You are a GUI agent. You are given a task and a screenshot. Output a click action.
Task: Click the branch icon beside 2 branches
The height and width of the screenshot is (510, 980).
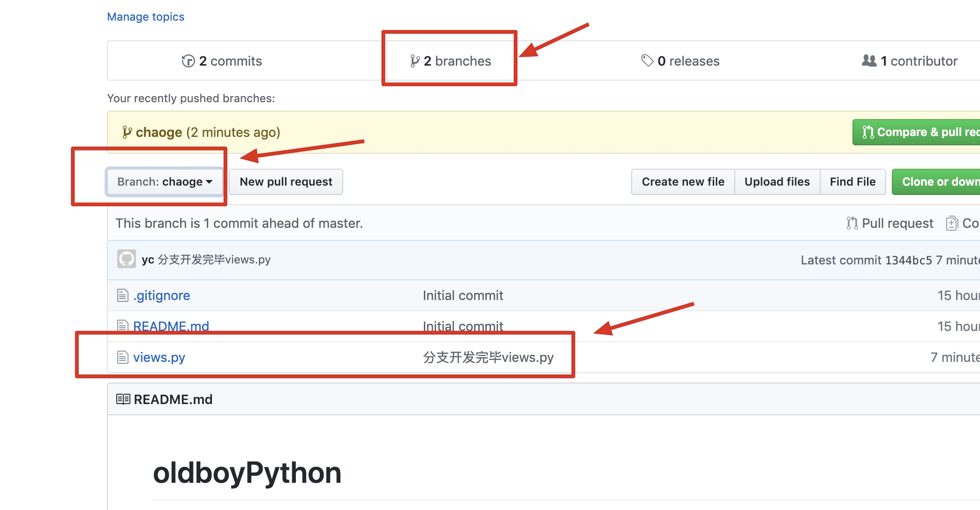click(415, 61)
